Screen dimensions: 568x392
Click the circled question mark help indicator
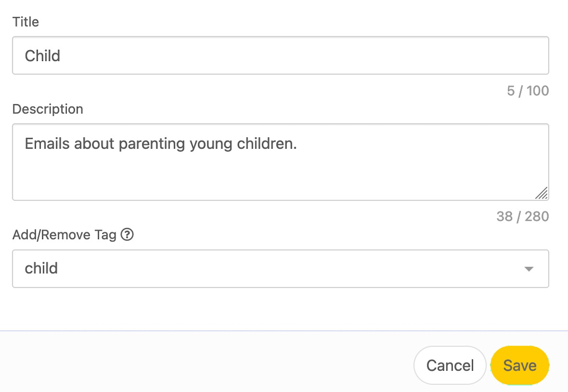(x=127, y=234)
